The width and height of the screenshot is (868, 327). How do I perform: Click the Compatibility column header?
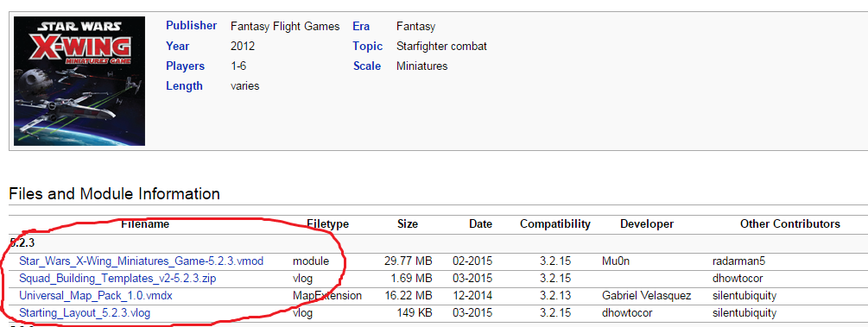(x=555, y=224)
